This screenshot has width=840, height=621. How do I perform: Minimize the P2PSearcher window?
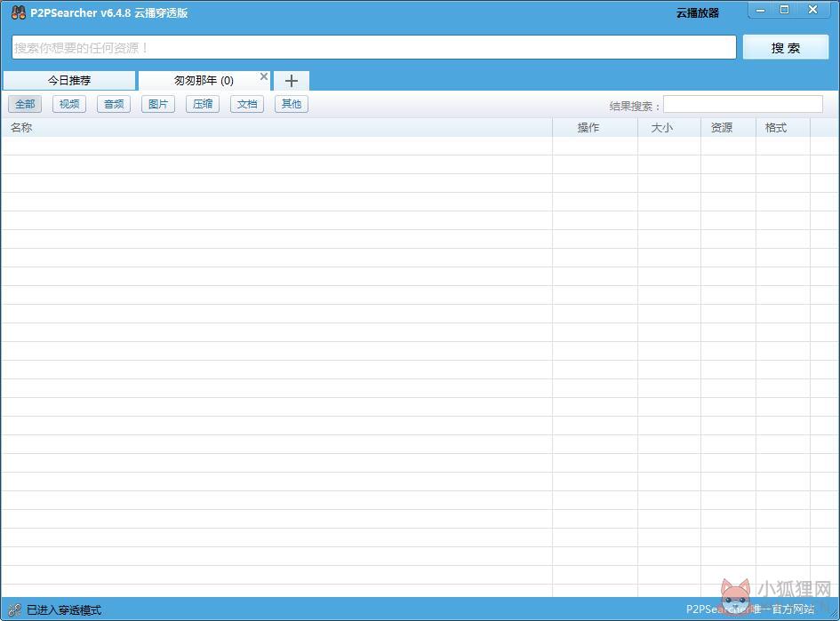tap(760, 10)
